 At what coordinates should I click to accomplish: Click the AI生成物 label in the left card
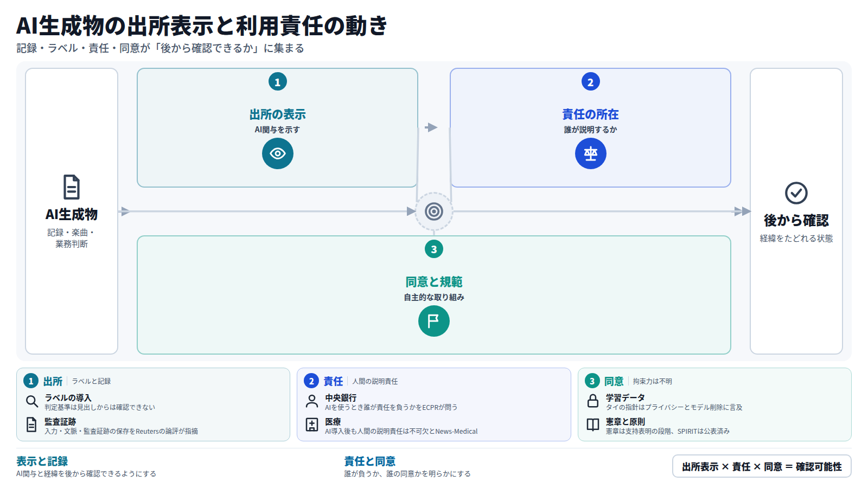click(72, 215)
